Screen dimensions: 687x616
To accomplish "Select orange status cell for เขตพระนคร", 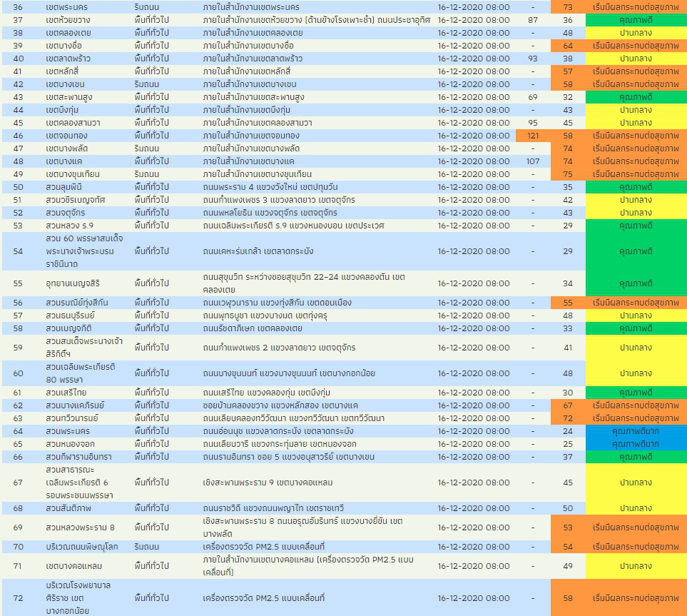I will tap(636, 7).
